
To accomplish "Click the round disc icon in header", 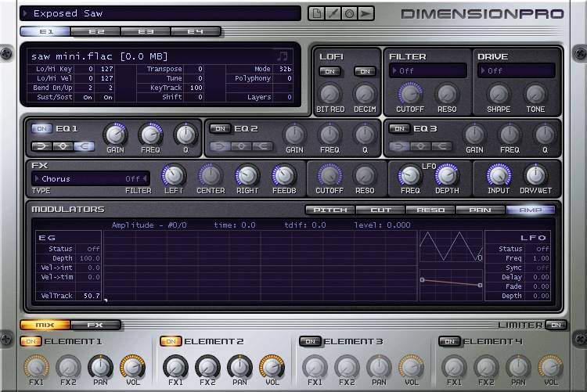I will [x=349, y=13].
